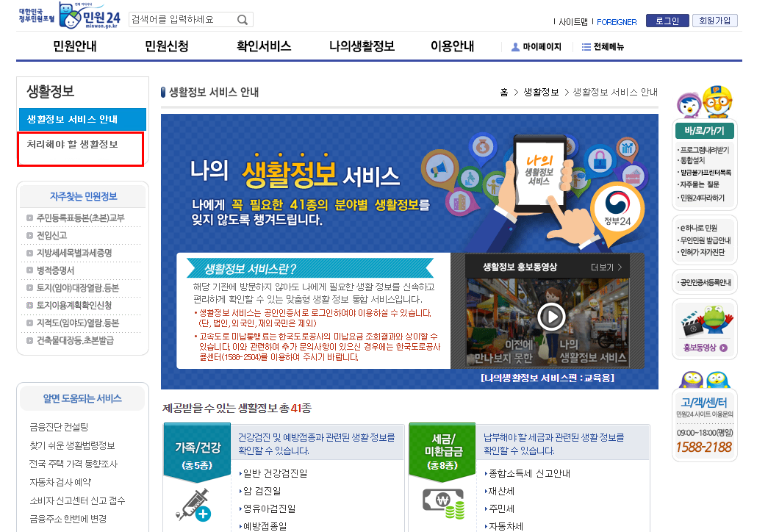768x532 pixels.
Task: Open the 이용안내 menu
Action: point(452,46)
